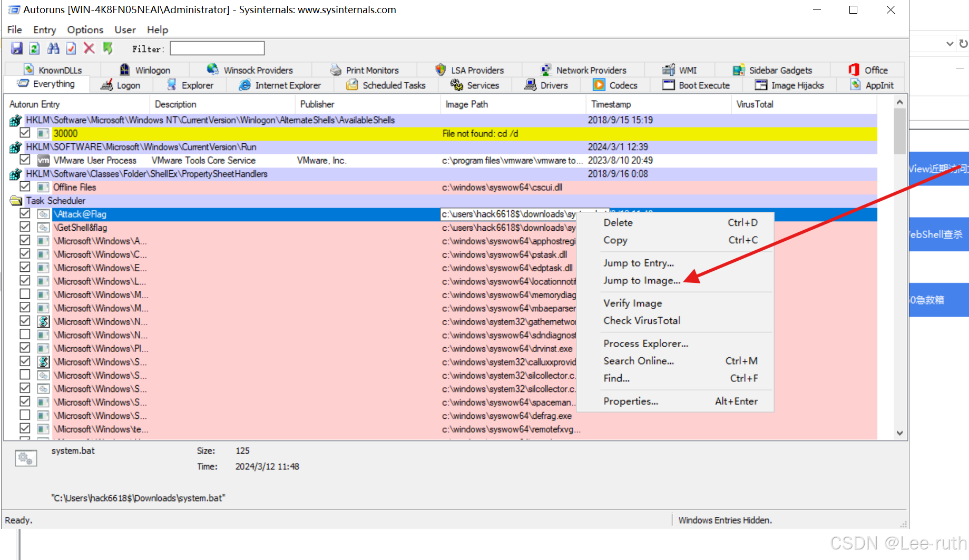Sort by the Timestamp column header
The height and width of the screenshot is (560, 969).
tap(659, 104)
